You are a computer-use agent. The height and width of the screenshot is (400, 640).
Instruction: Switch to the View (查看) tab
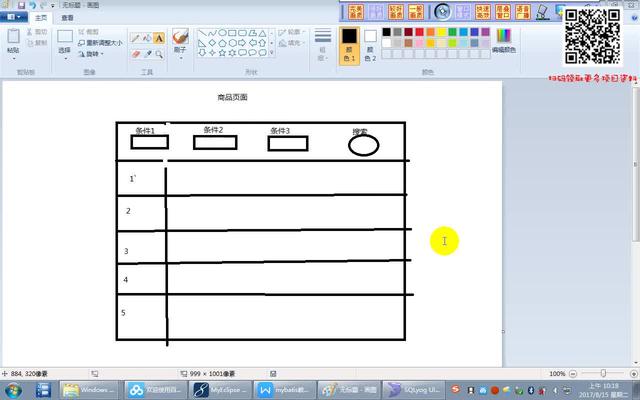(67, 18)
